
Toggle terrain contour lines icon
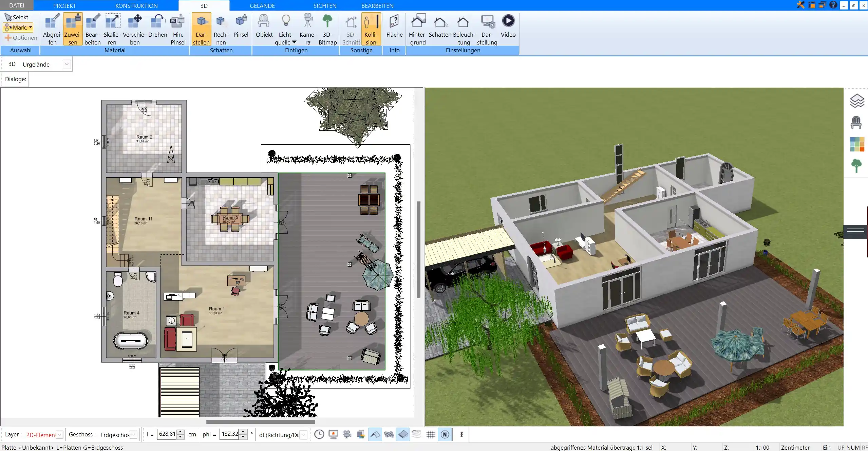(416, 434)
